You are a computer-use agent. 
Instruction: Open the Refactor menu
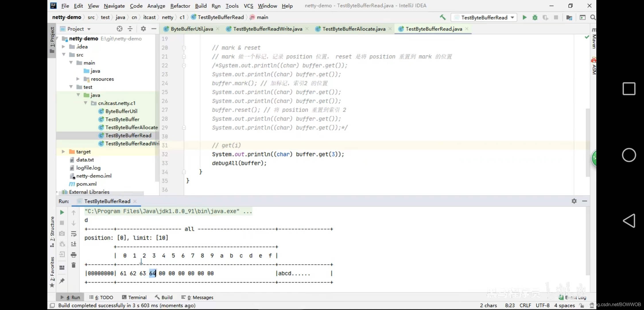(180, 6)
